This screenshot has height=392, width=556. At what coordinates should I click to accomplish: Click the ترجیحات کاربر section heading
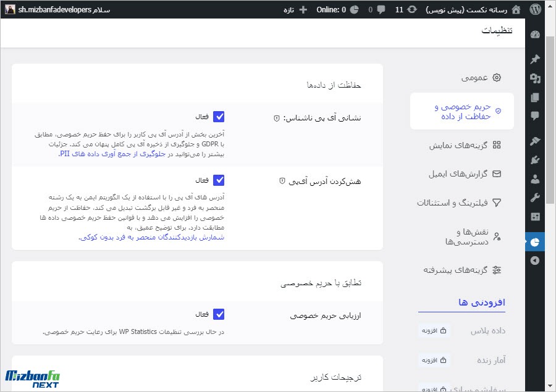pyautogui.click(x=336, y=377)
